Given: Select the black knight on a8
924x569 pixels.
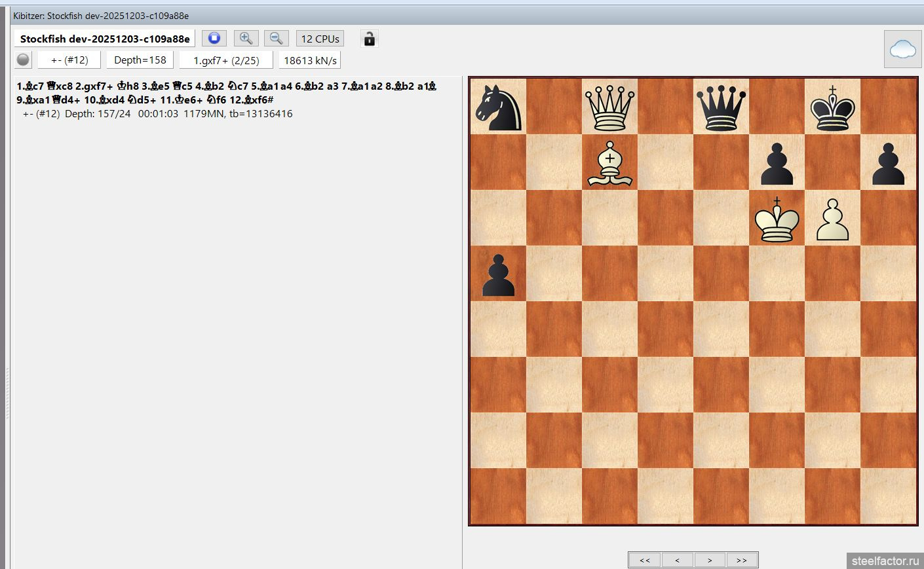Looking at the screenshot, I should click(498, 107).
